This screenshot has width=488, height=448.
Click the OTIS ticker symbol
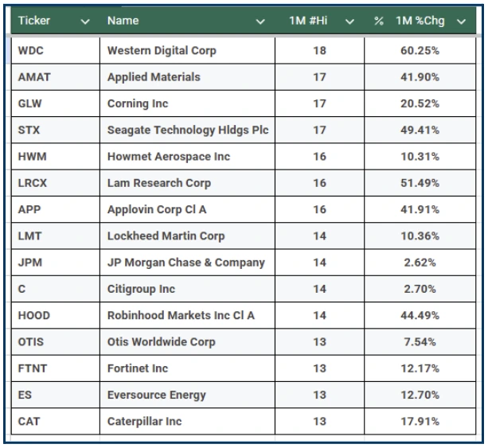[x=32, y=342]
